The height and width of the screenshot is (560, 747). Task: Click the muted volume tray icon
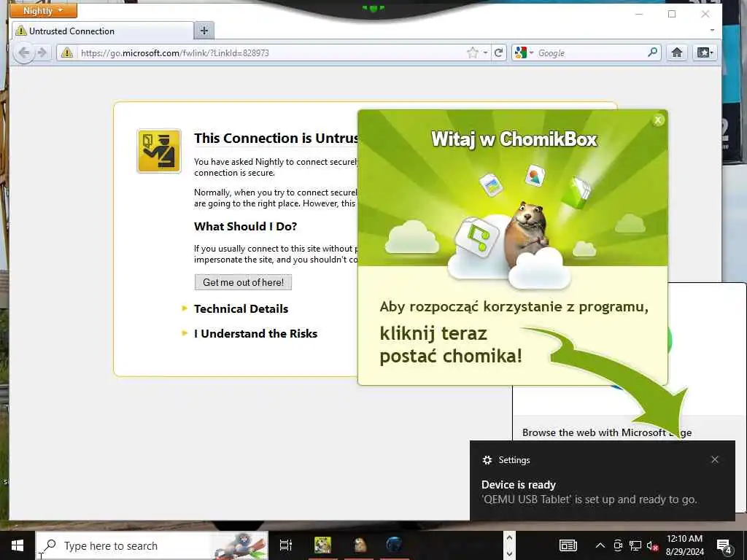[652, 545]
